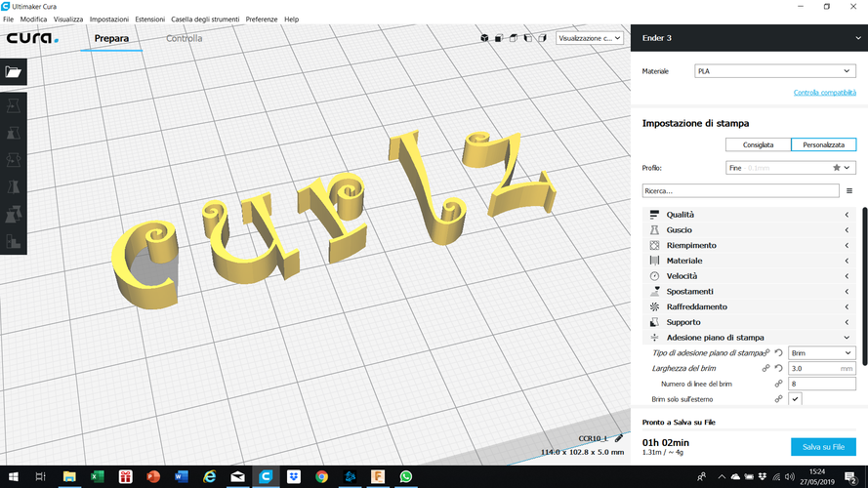Open the Brim adhesion type dropdown
This screenshot has width=868, height=488.
(821, 353)
